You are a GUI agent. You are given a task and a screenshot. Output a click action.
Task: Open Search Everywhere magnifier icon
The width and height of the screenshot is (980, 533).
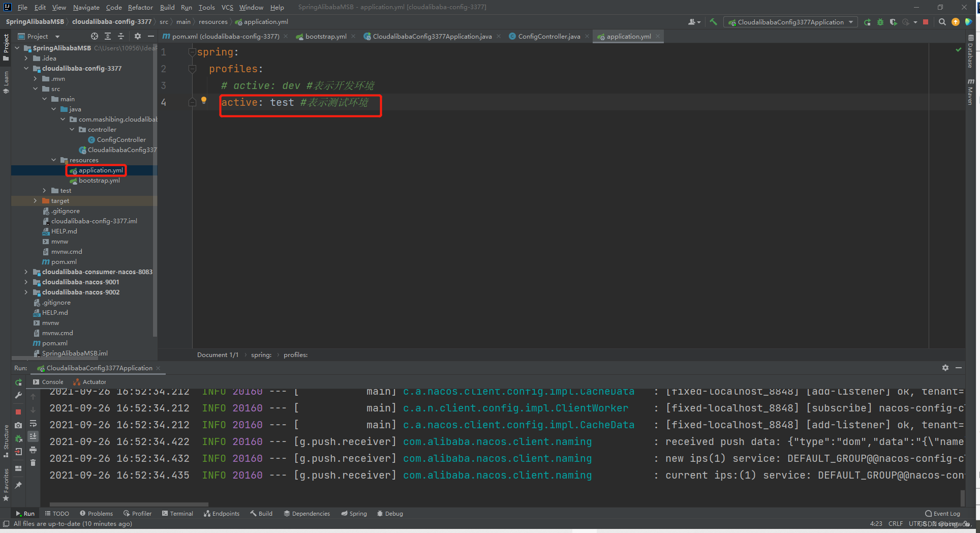[942, 22]
